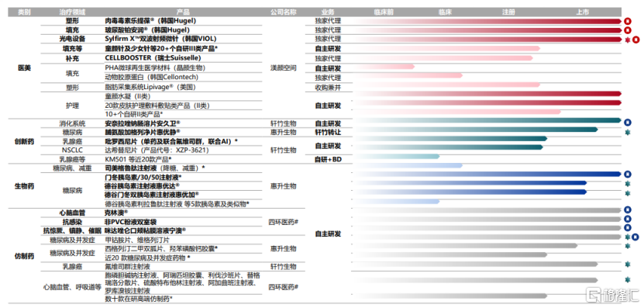Viewport: 644px width, 308px height.
Task: Click teal star on 氟维司群注射液 row
Action: pos(627,264)
